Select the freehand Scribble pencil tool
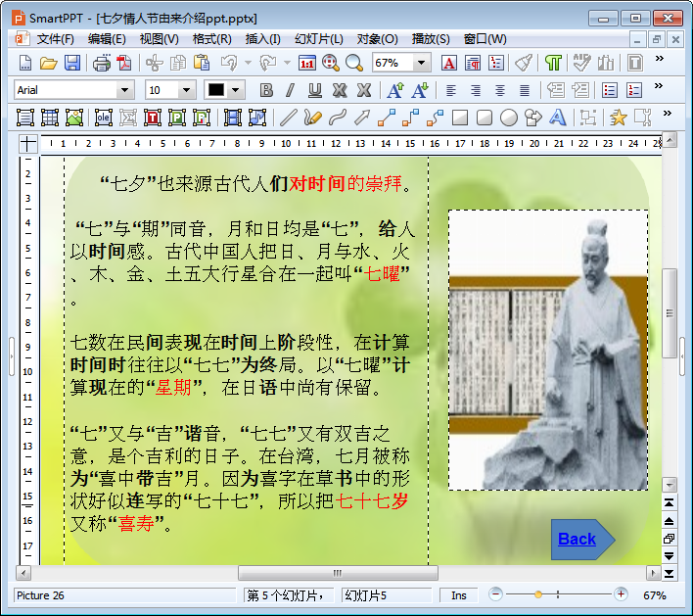The width and height of the screenshot is (693, 616). click(312, 118)
